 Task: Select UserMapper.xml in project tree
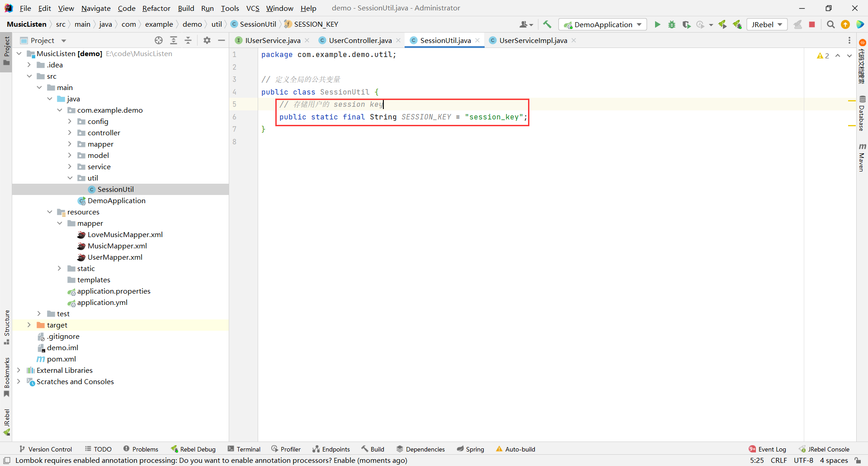tap(115, 257)
